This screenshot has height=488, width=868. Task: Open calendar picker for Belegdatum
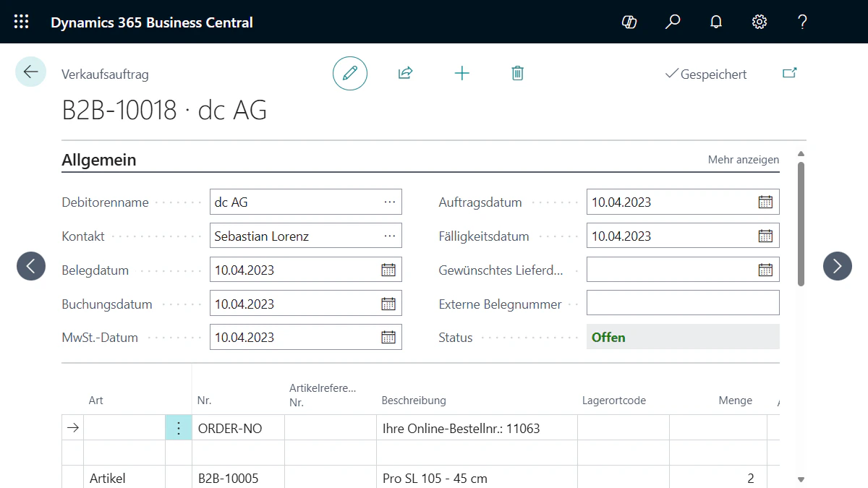tap(388, 270)
